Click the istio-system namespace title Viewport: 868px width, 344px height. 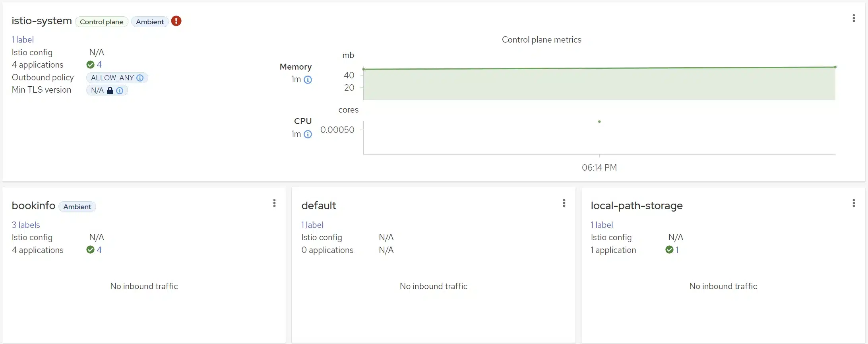pos(42,21)
